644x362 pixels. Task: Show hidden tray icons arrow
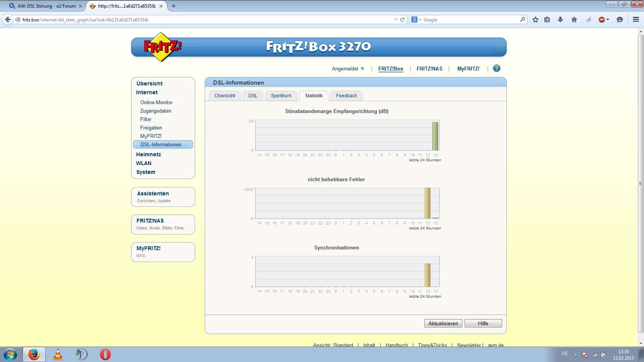[x=575, y=355]
